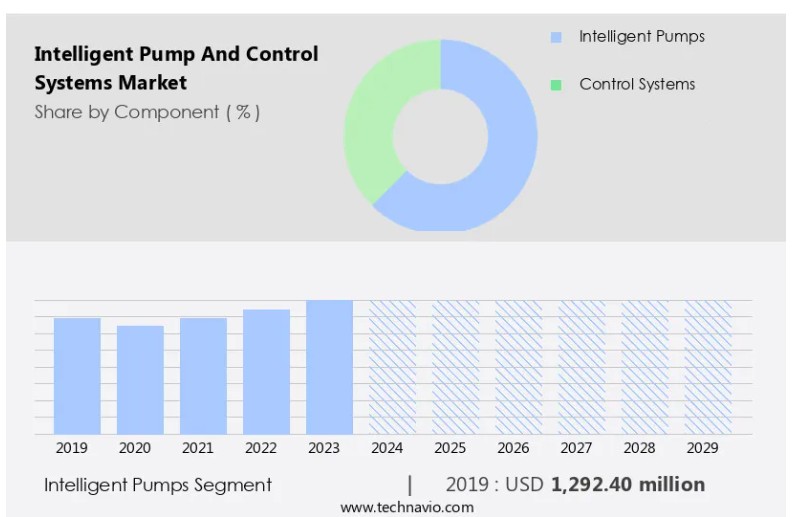This screenshot has width=801, height=517.
Task: Click the Control Systems green legend swatch
Action: coord(556,85)
